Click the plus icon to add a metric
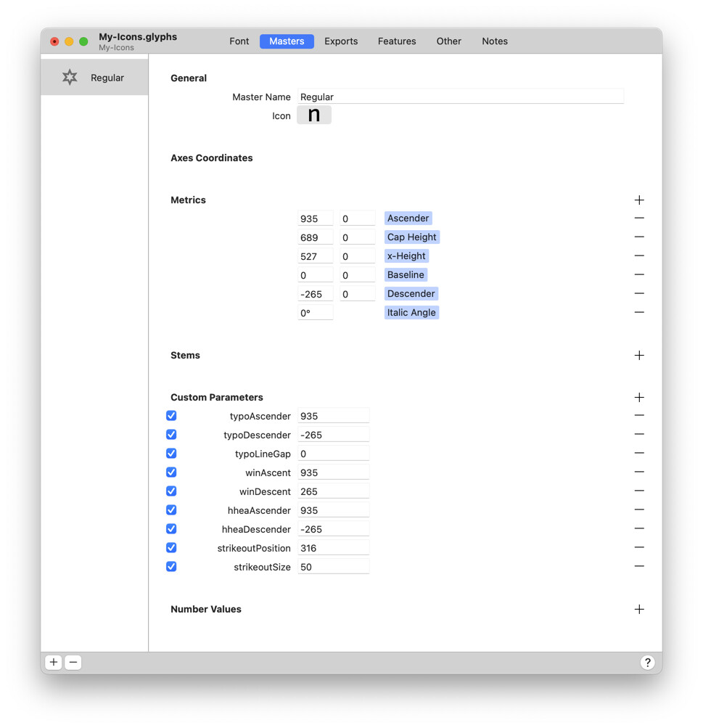Image resolution: width=703 pixels, height=728 pixels. click(x=639, y=200)
